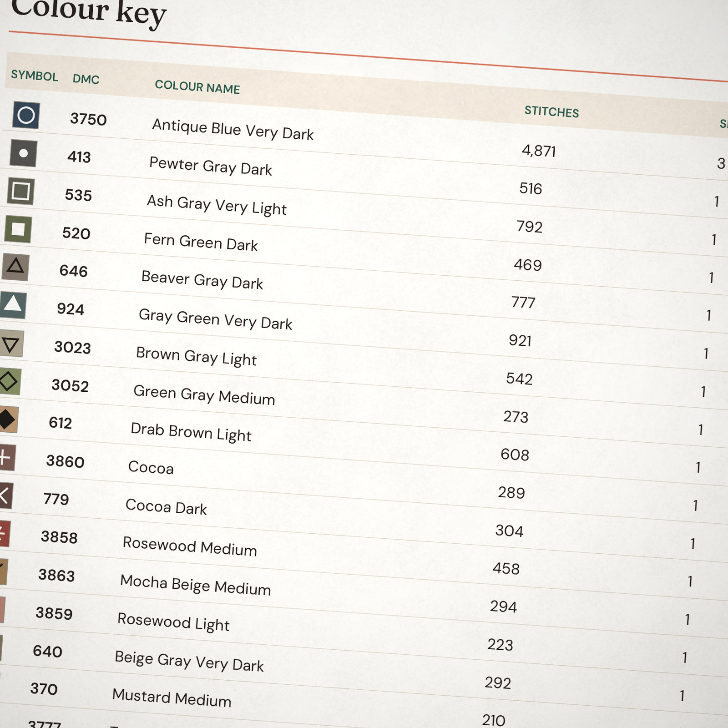Click the stitch count 777
The width and height of the screenshot is (728, 728).
coord(523,302)
